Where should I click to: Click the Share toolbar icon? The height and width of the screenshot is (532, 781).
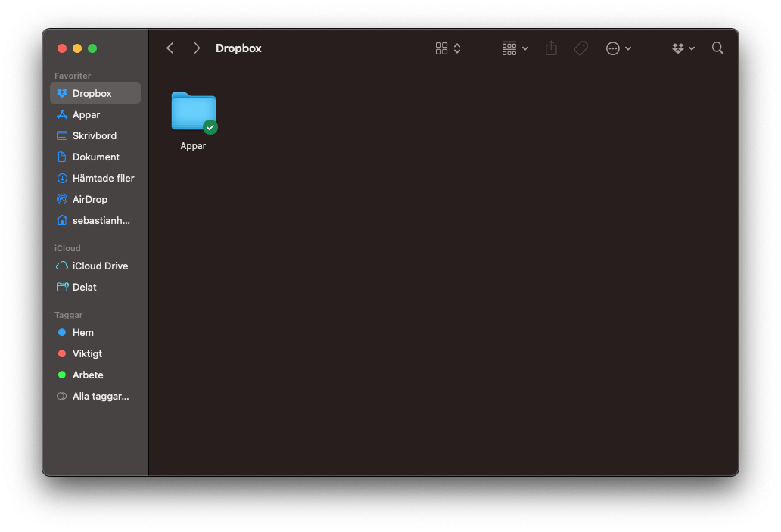(x=551, y=48)
